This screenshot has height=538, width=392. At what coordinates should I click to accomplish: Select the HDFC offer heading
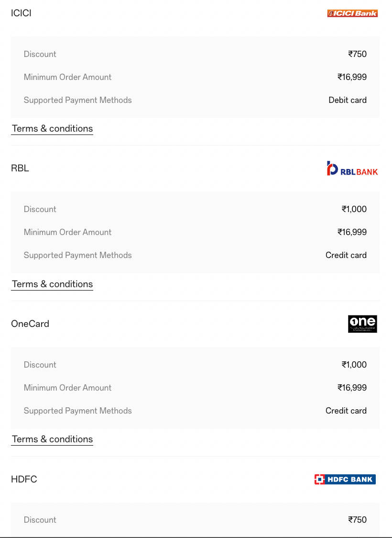click(x=24, y=479)
